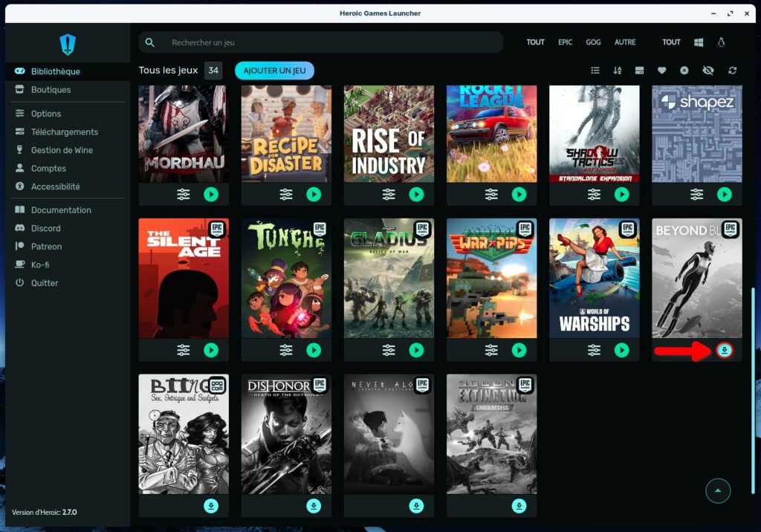Image resolution: width=761 pixels, height=532 pixels.
Task: Filter platform by Linux penguin icon
Action: (721, 42)
